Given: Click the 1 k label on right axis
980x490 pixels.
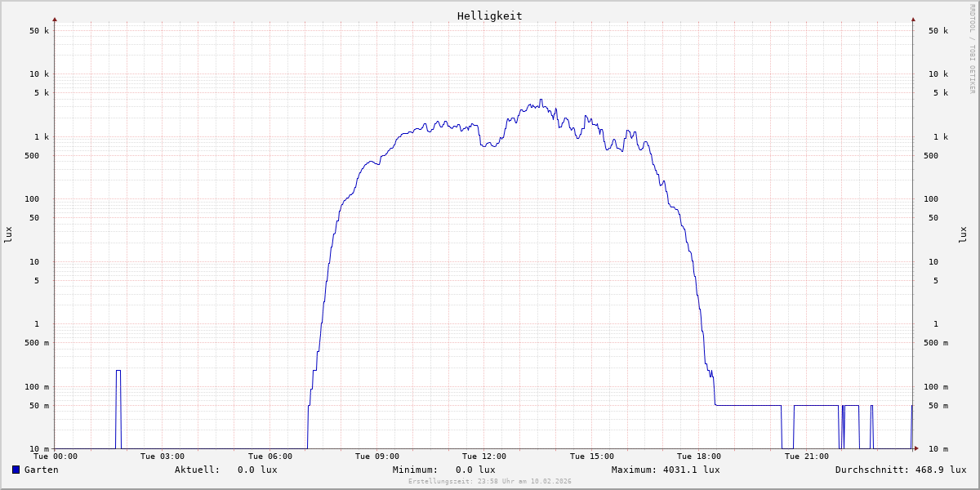Looking at the screenshot, I should point(941,137).
